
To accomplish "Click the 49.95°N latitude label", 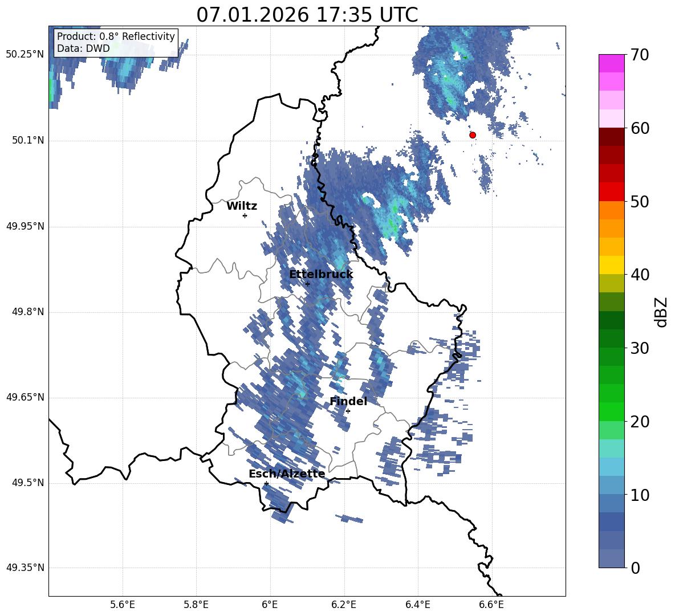I will 26,226.
